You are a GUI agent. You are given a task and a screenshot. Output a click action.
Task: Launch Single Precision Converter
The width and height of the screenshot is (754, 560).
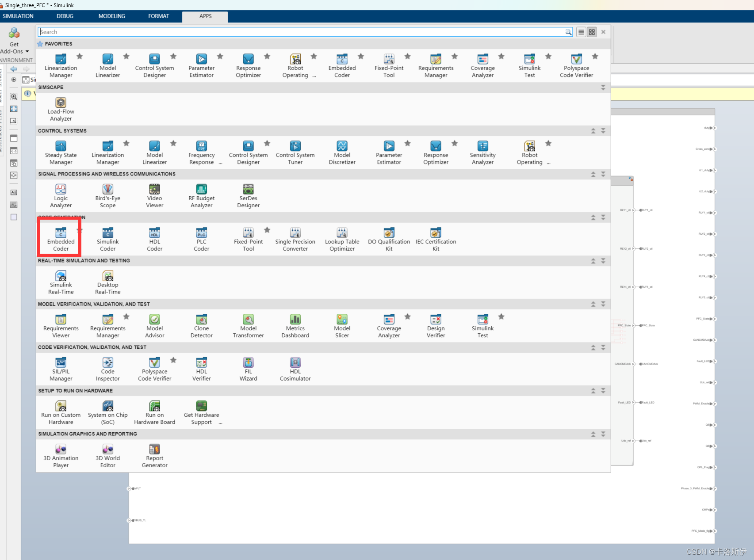coord(295,239)
